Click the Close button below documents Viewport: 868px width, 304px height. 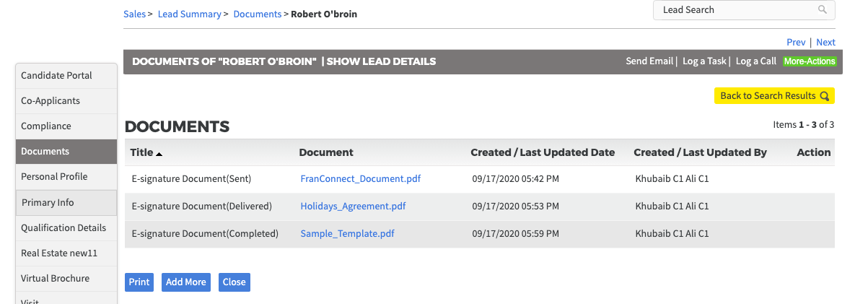coord(234,282)
